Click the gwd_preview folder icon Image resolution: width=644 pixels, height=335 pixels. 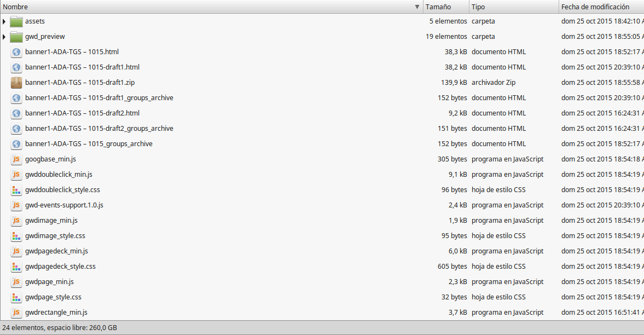tap(16, 37)
